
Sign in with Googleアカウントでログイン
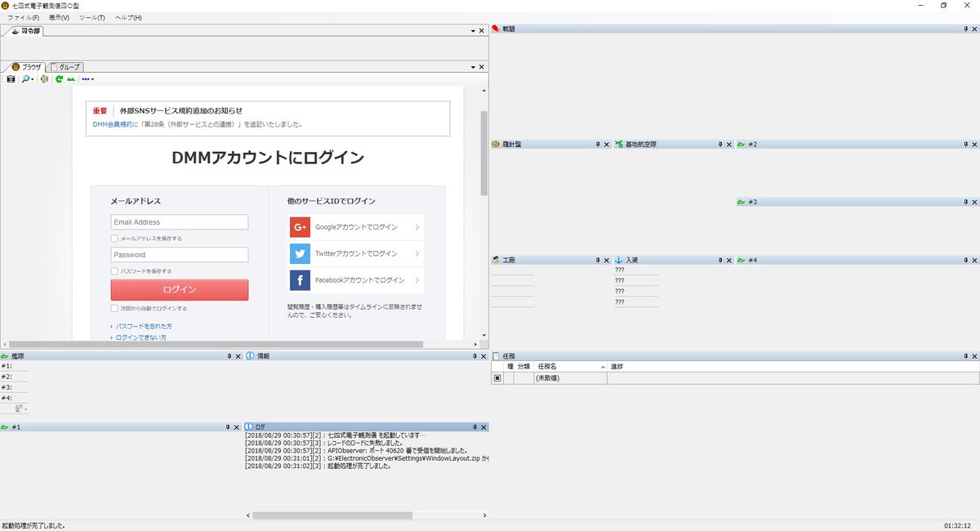(357, 227)
